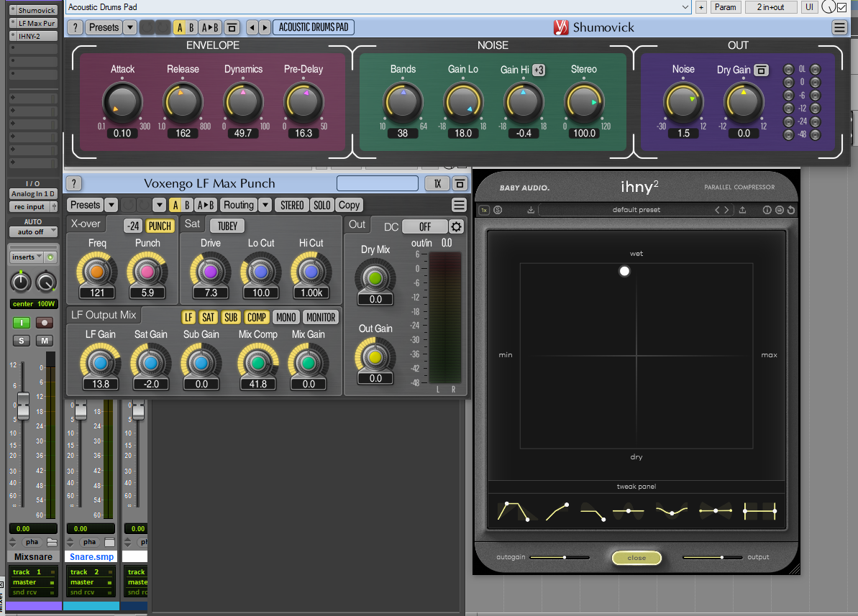The width and height of the screenshot is (858, 616).
Task: Select second tweak panel curve shape
Action: 557,511
